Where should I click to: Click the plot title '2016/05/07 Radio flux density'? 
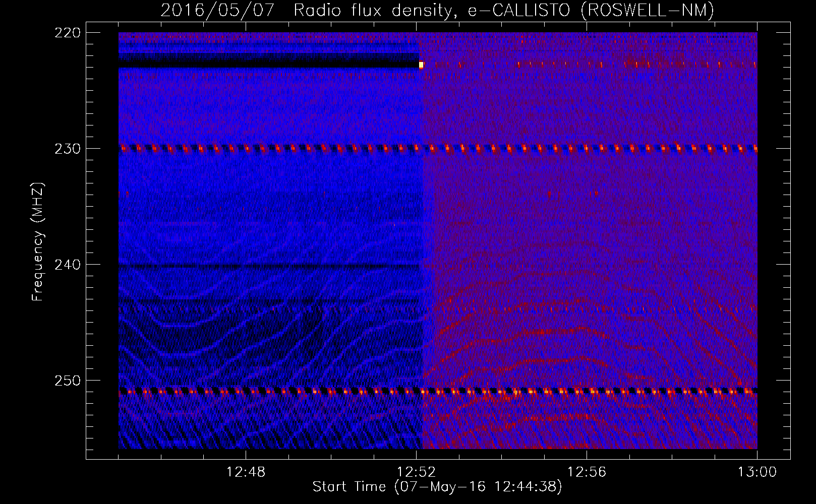307,10
